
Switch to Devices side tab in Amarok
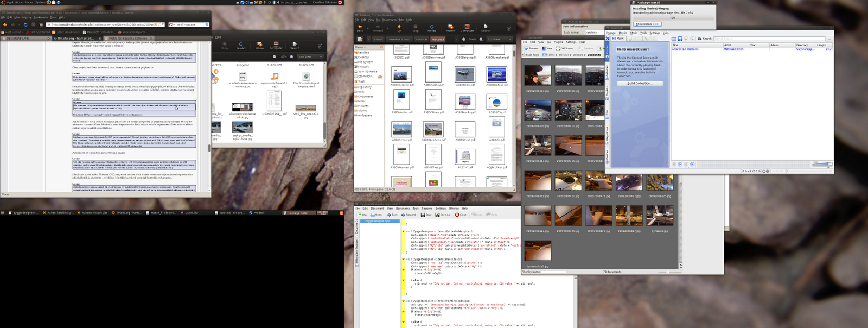tap(607, 155)
